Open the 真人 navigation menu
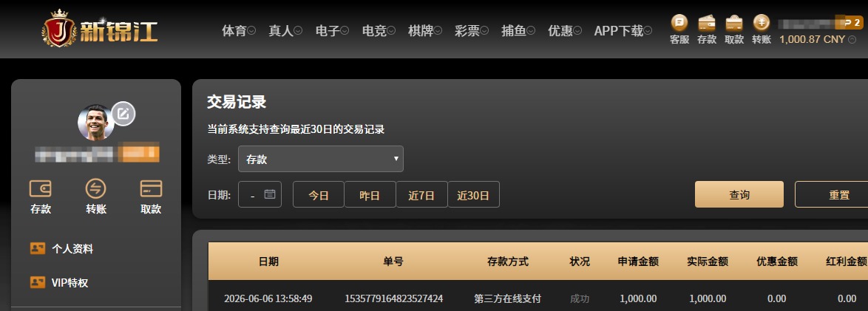Viewport: 868px width, 311px height. point(281,31)
